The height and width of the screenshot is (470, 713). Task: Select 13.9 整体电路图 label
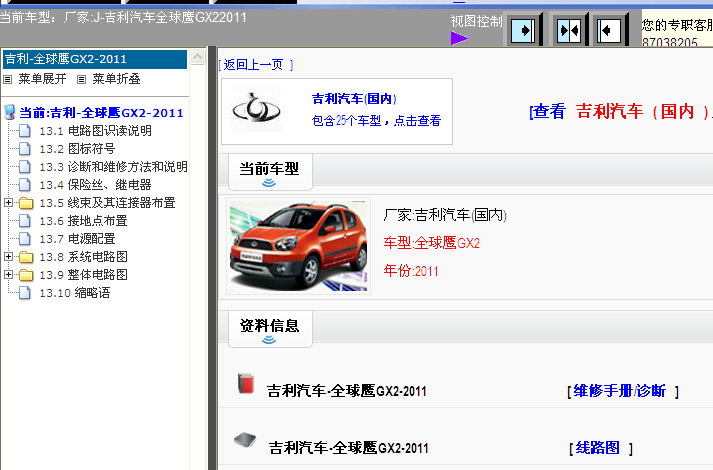[x=83, y=275]
